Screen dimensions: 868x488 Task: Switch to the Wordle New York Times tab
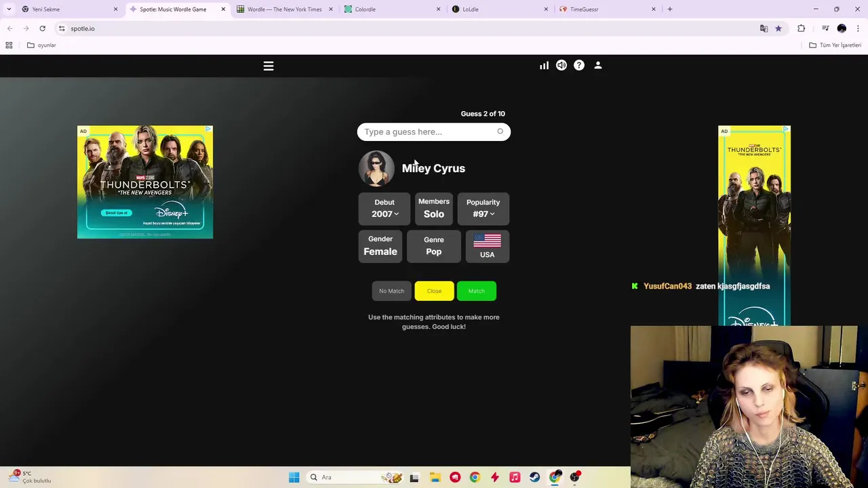(x=284, y=9)
